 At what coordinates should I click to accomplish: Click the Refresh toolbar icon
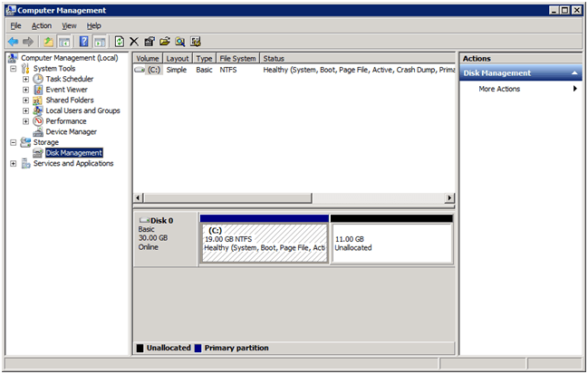pyautogui.click(x=119, y=42)
